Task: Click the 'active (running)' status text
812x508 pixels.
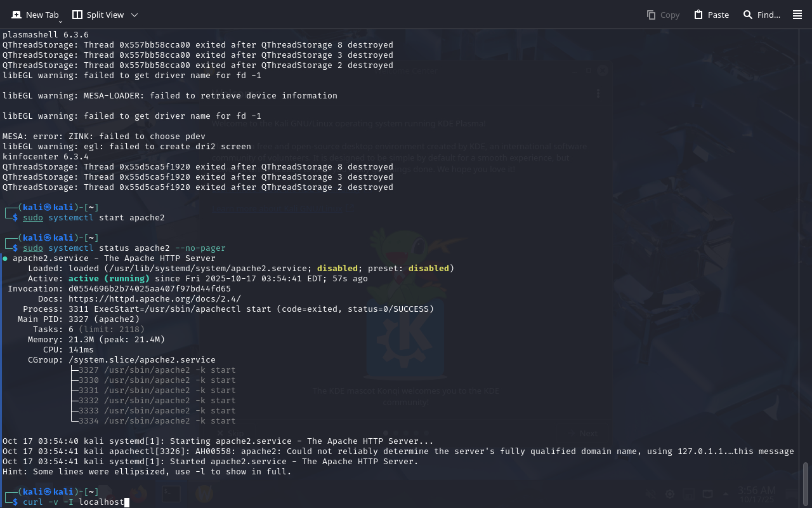Action: click(x=108, y=279)
